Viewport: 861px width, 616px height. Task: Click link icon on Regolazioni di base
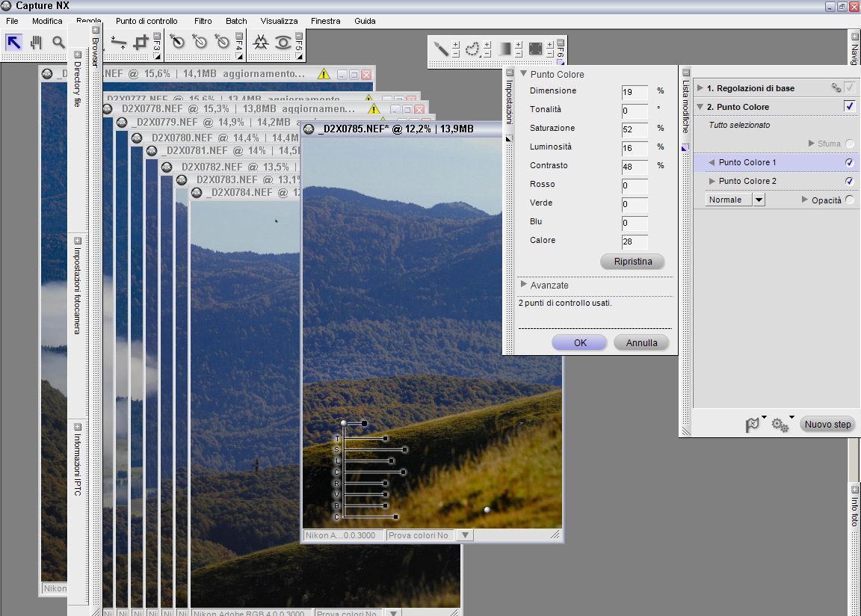tap(836, 88)
